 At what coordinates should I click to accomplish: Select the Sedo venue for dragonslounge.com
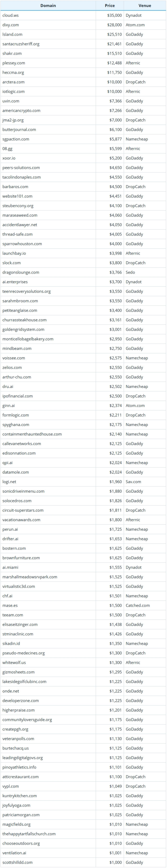click(x=130, y=272)
